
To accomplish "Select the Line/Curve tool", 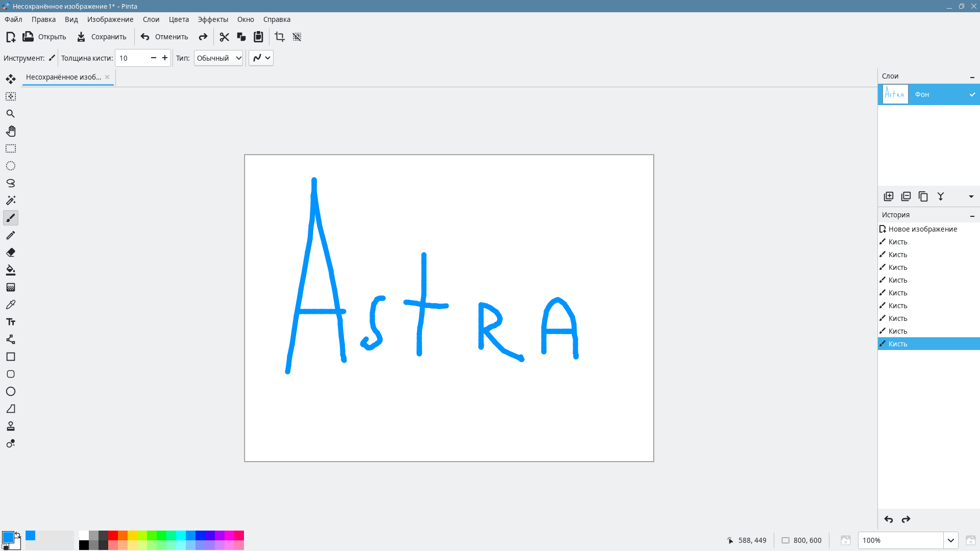I will click(11, 339).
